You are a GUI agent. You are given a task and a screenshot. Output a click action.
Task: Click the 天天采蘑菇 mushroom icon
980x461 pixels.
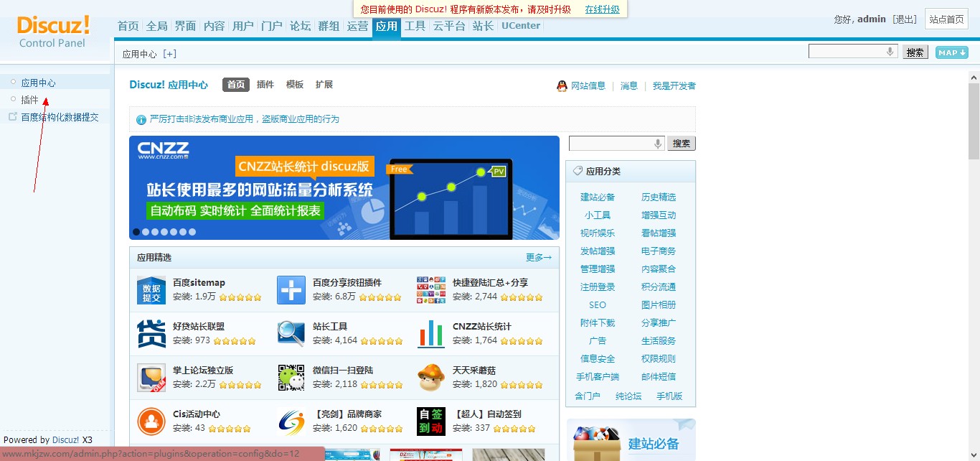430,377
